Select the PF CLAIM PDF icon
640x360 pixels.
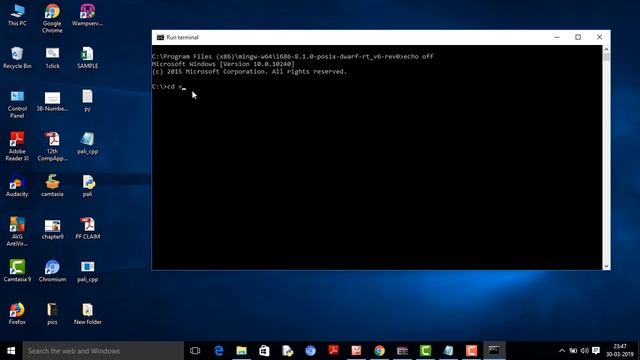(x=87, y=229)
